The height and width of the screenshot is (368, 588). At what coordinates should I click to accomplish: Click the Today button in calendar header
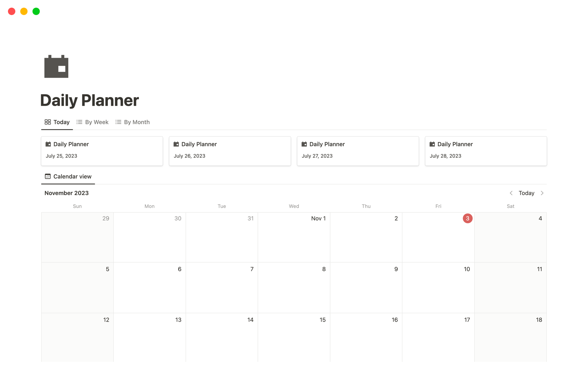click(x=527, y=193)
